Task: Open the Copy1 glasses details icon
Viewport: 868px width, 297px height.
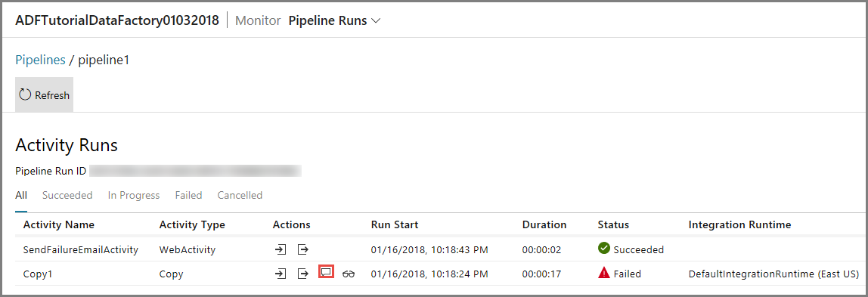Action: 349,274
